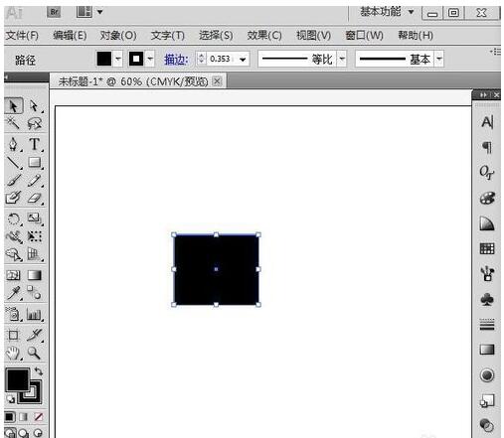Select the Type tool
This screenshot has height=438, width=504.
click(35, 144)
